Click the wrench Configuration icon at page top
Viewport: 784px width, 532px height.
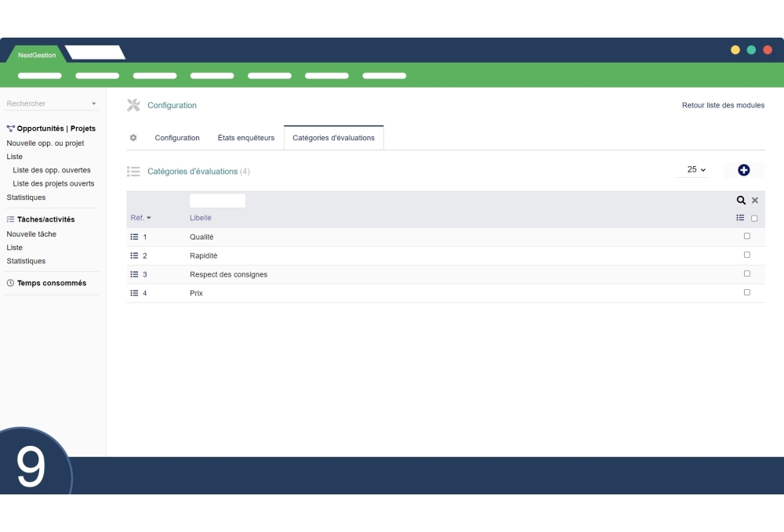tap(133, 105)
